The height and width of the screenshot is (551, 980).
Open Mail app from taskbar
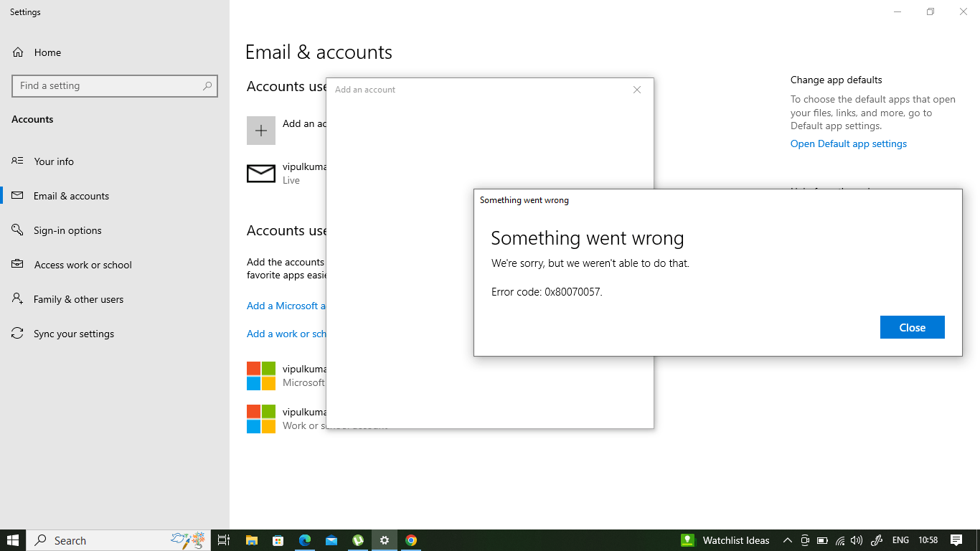pos(331,540)
